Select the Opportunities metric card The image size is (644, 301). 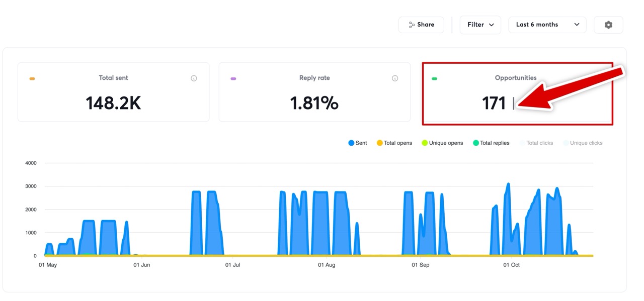click(x=517, y=94)
